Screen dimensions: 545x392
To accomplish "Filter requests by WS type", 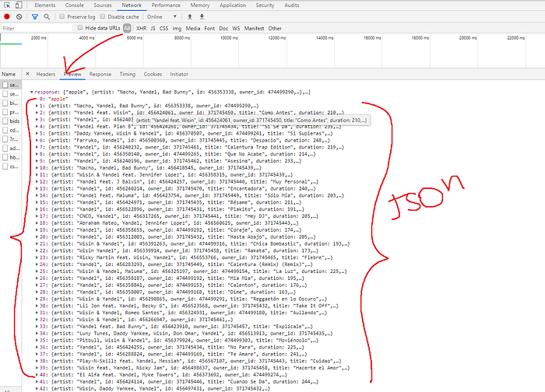I will [236, 28].
